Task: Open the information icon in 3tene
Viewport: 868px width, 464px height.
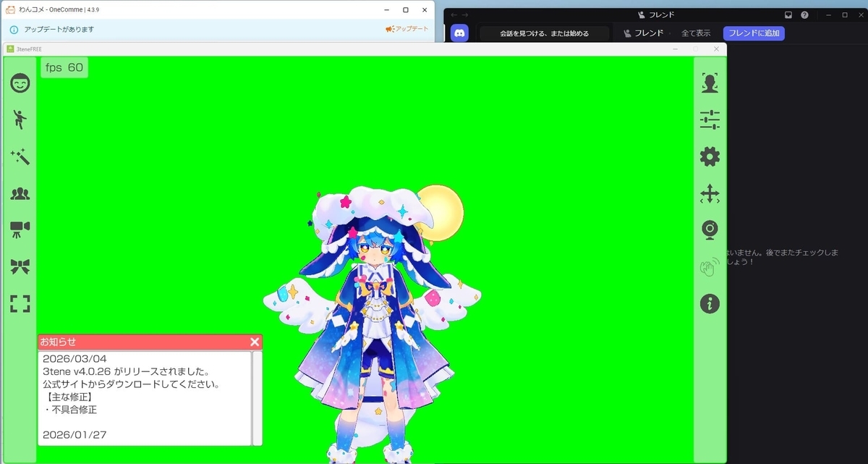Action: tap(710, 304)
